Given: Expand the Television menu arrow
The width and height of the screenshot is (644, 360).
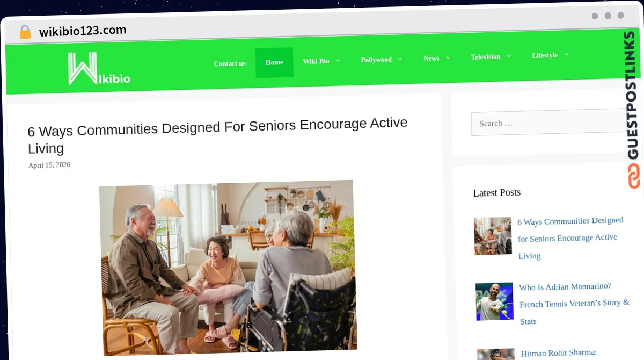Looking at the screenshot, I should [x=508, y=56].
